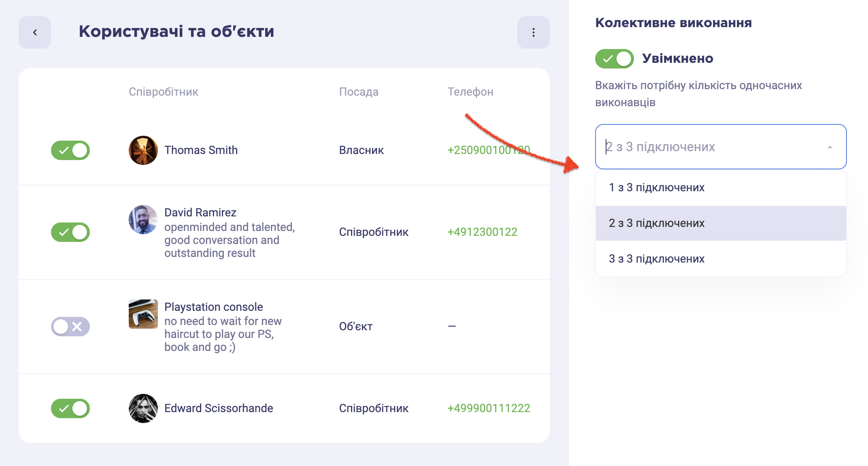Turn off David Ramirez's toggle
The width and height of the screenshot is (868, 466).
pos(70,232)
